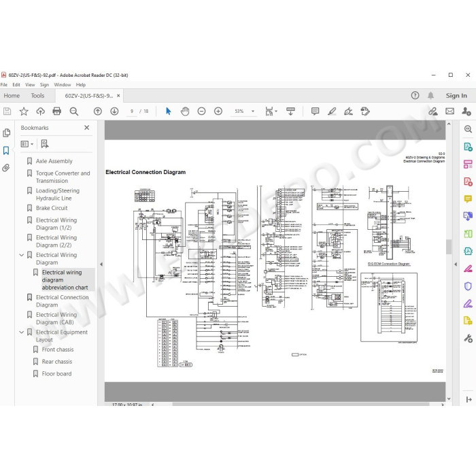This screenshot has height=476, width=476.
Task: Select Electrical wiring diagram abbreviation chart bookmark
Action: (65, 280)
